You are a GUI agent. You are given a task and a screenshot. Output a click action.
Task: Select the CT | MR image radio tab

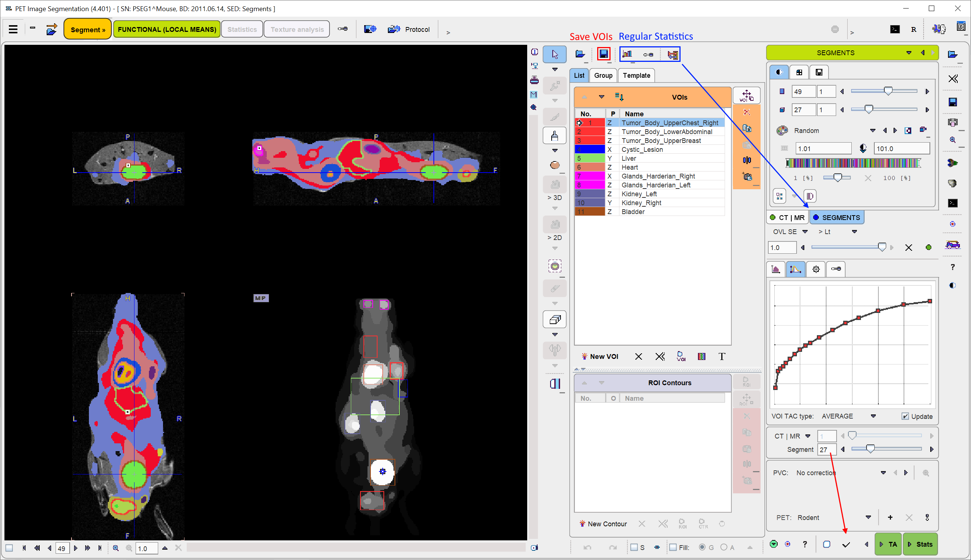[x=787, y=217]
